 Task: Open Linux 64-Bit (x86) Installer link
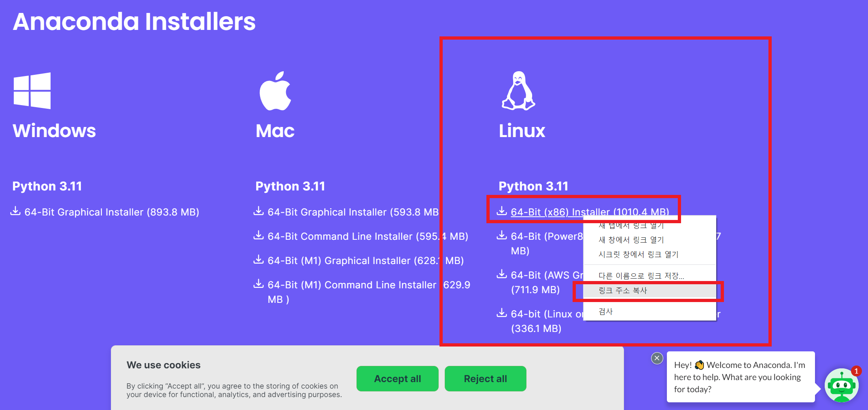pyautogui.click(x=590, y=212)
